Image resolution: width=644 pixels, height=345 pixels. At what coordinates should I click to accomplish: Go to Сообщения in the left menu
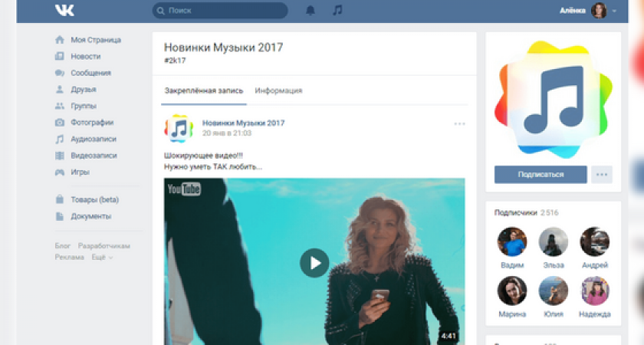point(90,73)
